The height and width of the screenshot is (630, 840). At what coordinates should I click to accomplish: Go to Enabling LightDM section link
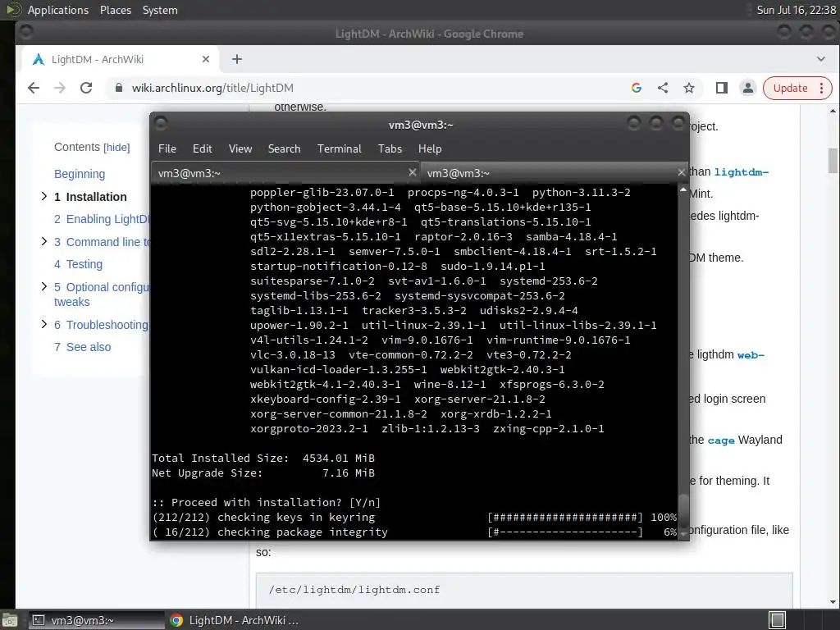coord(102,219)
